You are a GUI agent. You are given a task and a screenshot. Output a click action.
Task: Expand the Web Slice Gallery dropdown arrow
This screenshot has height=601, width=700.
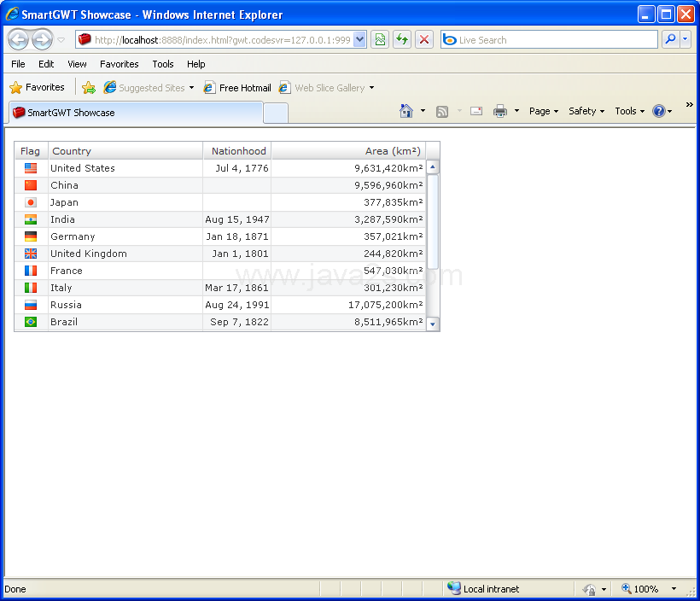pos(371,88)
